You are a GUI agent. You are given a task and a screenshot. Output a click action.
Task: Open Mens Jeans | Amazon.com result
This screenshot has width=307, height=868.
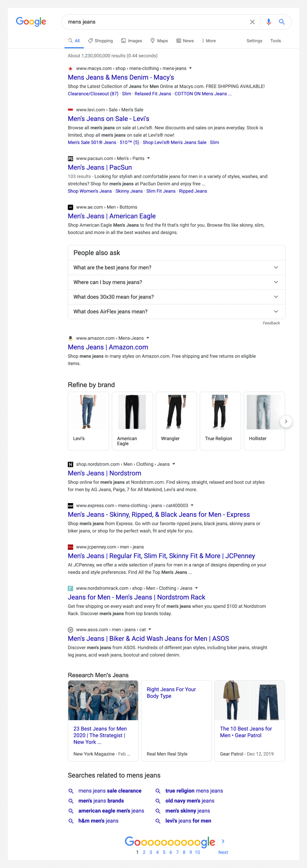[x=108, y=347]
